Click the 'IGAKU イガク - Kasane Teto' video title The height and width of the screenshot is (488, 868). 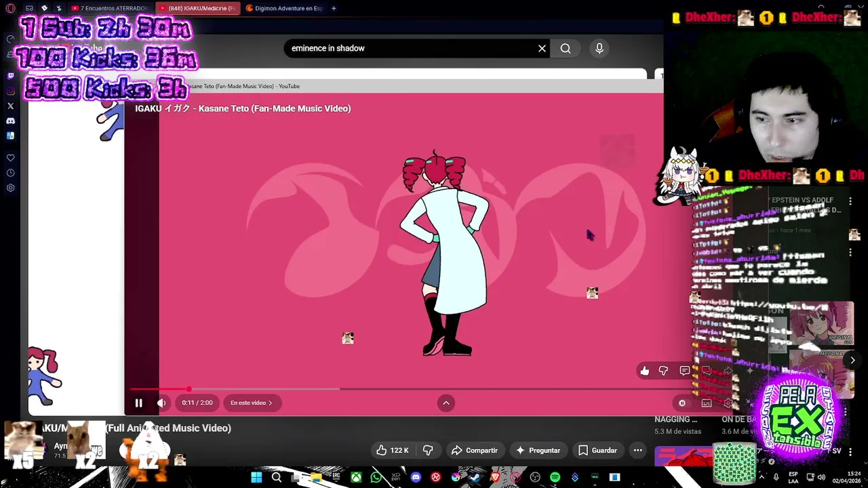coord(243,108)
